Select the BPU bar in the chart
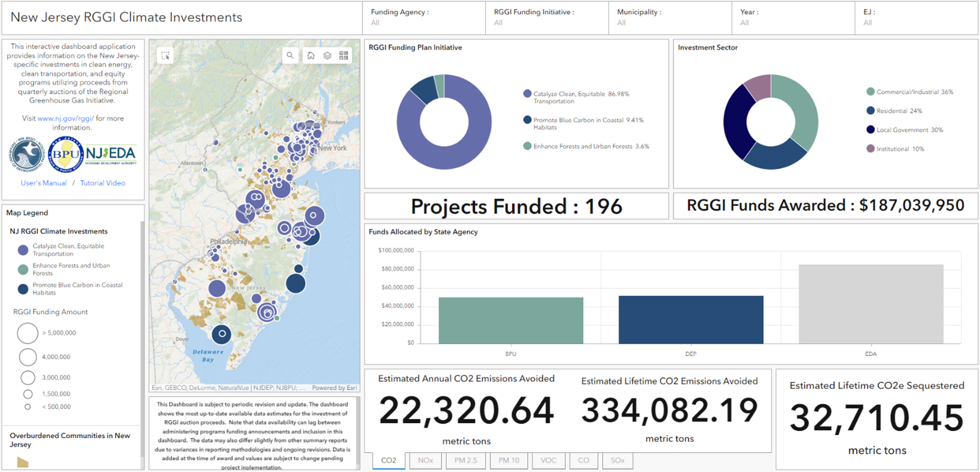The width and height of the screenshot is (980, 472). 511,320
